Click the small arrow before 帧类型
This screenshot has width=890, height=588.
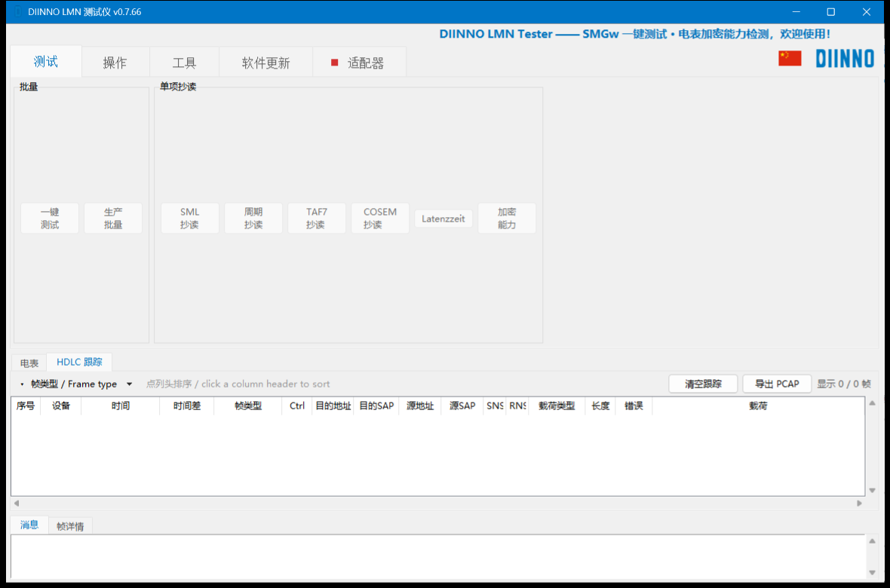point(22,384)
